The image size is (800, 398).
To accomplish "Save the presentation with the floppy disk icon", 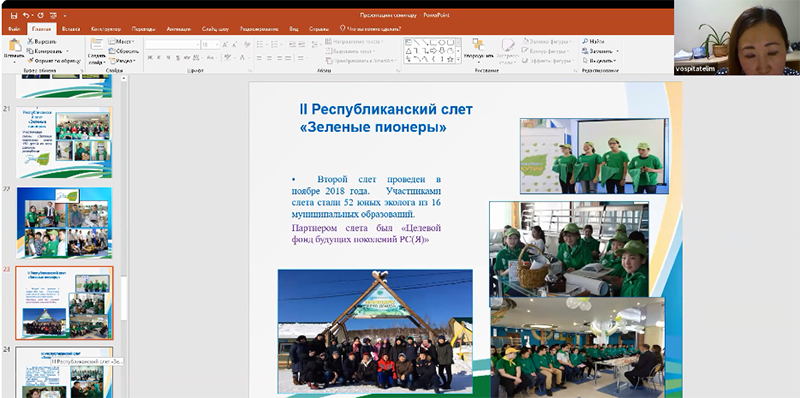I will tap(14, 16).
